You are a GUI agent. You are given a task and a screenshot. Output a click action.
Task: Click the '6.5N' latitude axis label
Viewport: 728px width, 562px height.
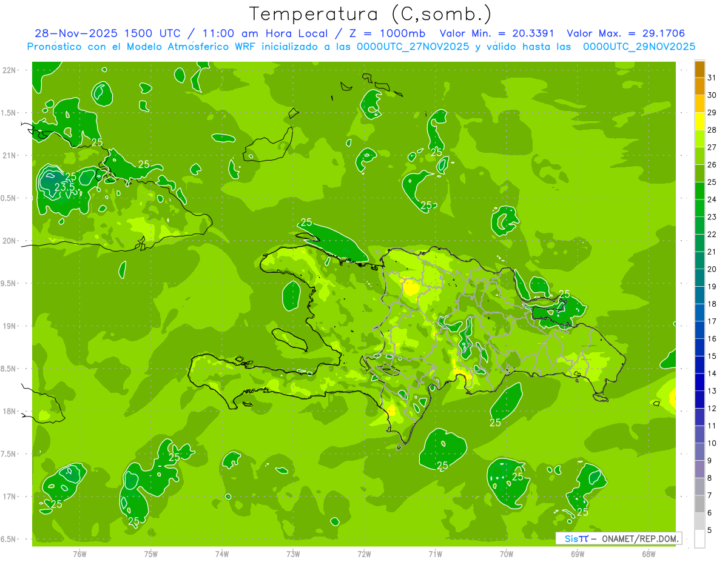(x=8, y=539)
